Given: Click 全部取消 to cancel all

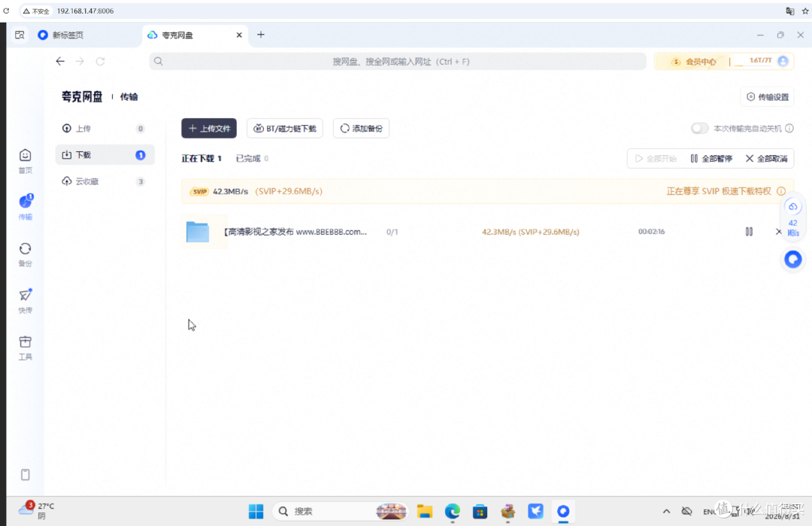Looking at the screenshot, I should tap(766, 159).
